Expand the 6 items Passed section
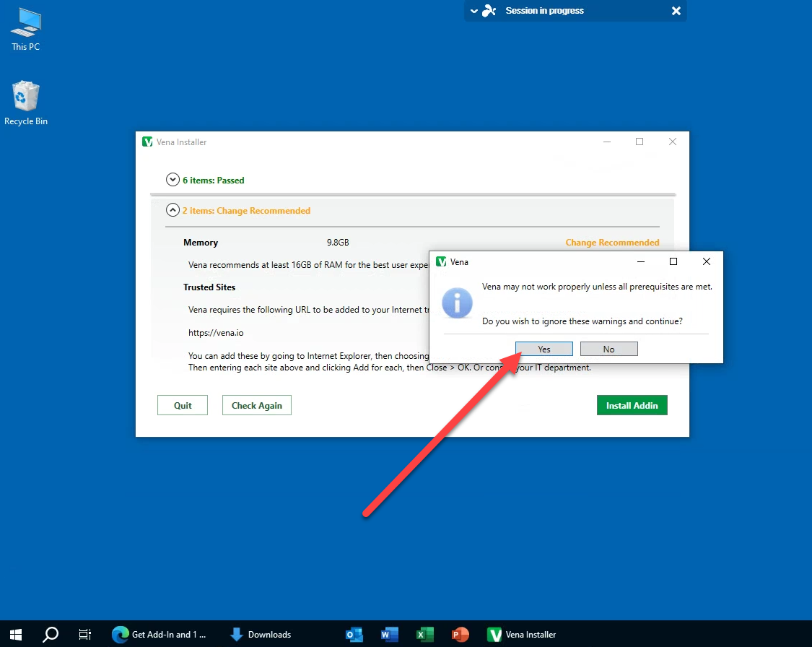 (x=173, y=180)
